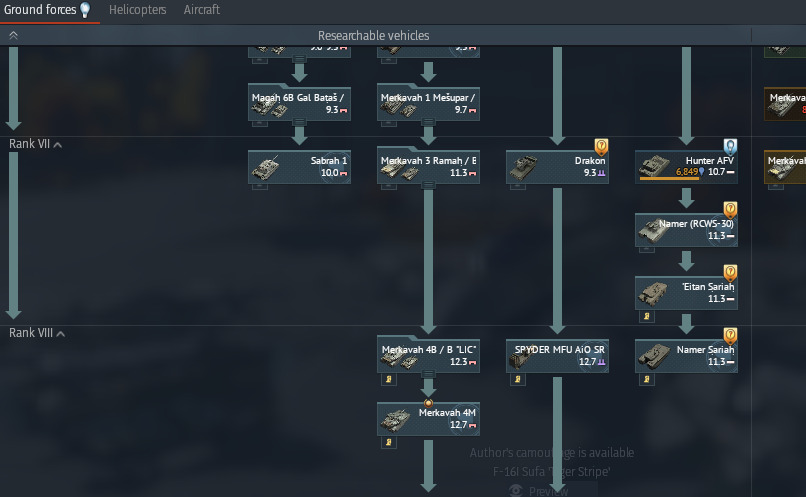
Task: Click the small gold icon under SPYDER MFU
Action: point(518,379)
